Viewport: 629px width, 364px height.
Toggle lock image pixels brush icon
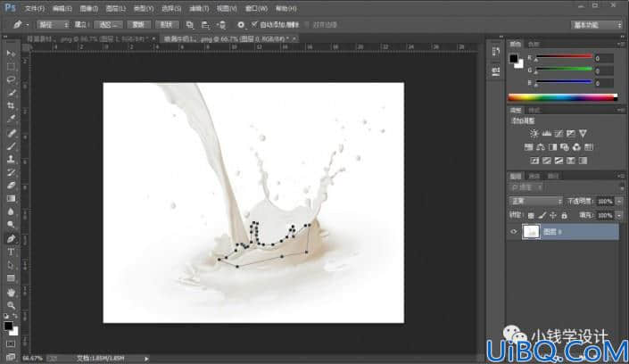[542, 216]
